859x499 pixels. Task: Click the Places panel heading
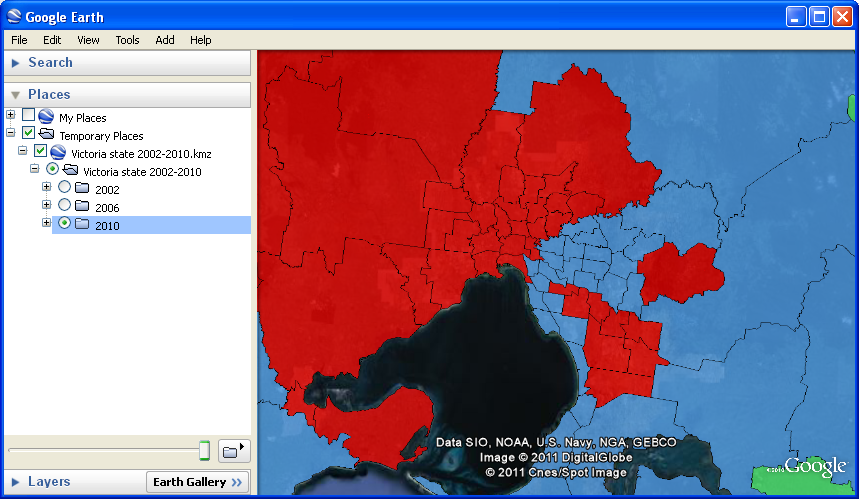(x=49, y=94)
